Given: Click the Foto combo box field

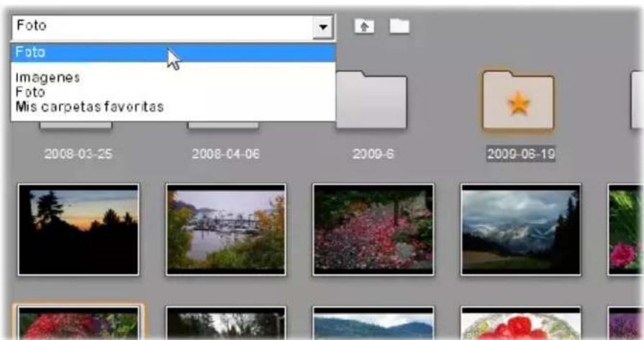Looking at the screenshot, I should tap(173, 27).
